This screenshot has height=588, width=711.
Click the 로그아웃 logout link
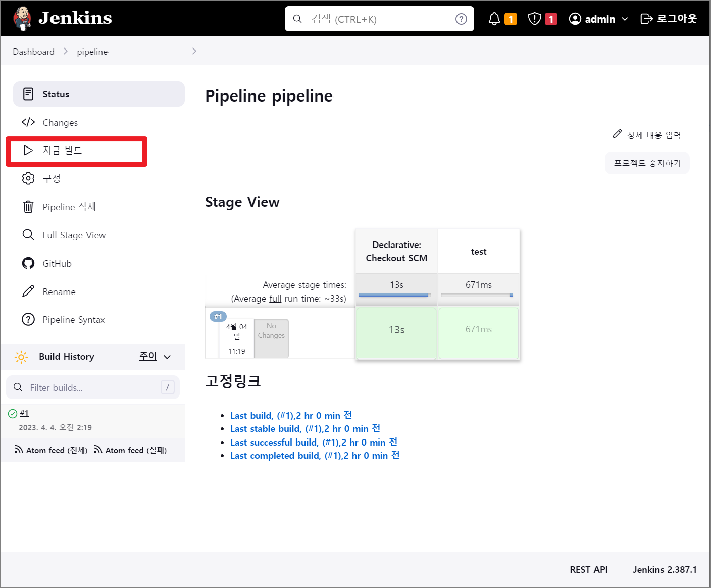669,19
